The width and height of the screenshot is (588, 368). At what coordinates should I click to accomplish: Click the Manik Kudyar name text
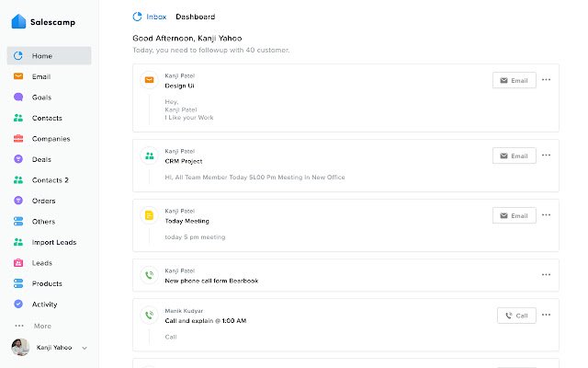coord(184,311)
